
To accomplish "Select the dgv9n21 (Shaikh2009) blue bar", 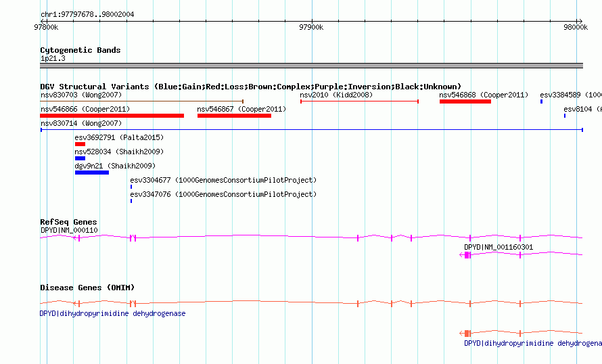I will pyautogui.click(x=92, y=173).
